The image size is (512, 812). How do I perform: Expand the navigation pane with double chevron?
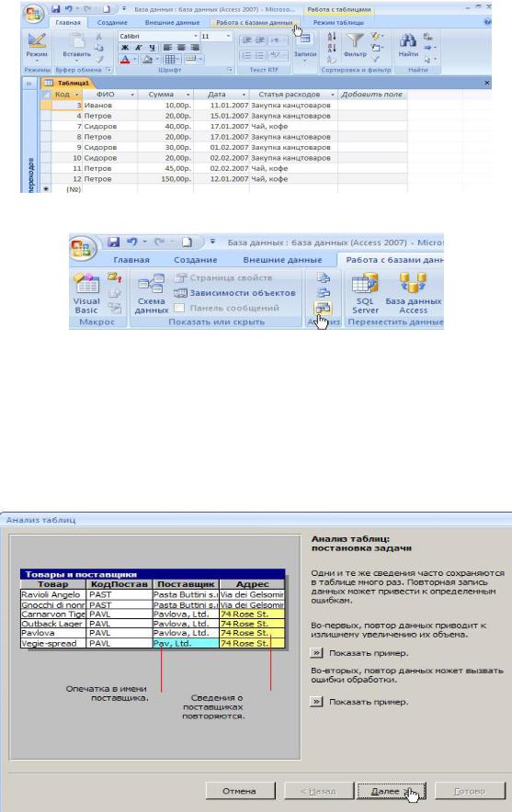[x=29, y=83]
